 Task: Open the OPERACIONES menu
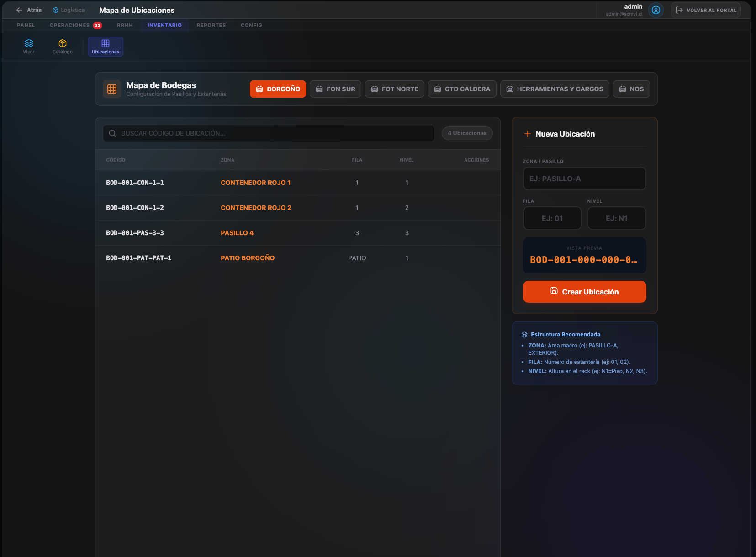(70, 25)
